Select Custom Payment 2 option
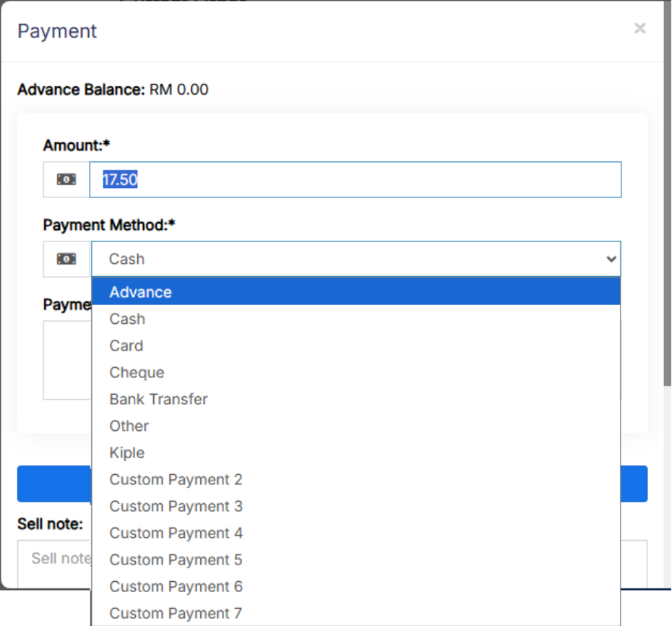 tap(176, 479)
